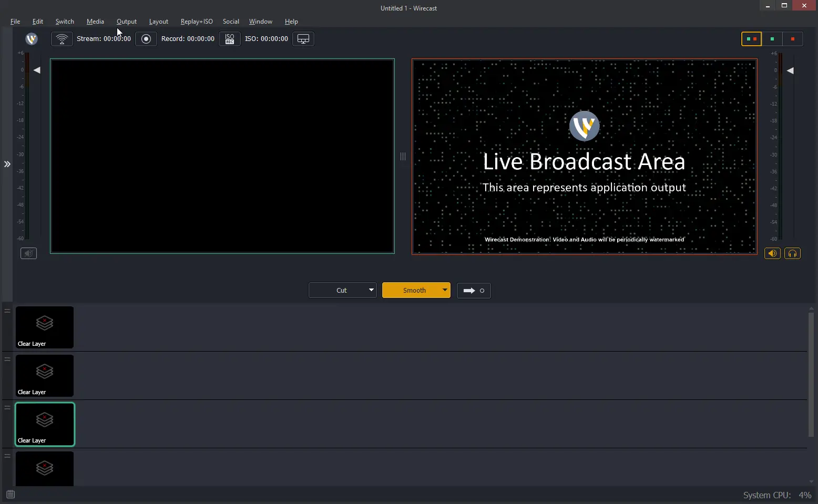Toggle the ISO REC recording button
This screenshot has height=504, width=818.
coord(230,39)
